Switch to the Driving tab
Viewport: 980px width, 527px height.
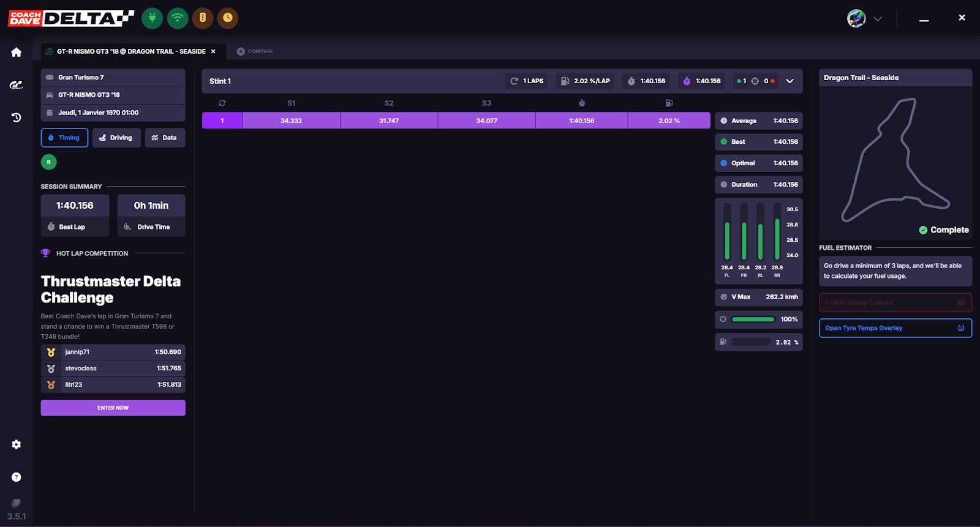116,138
